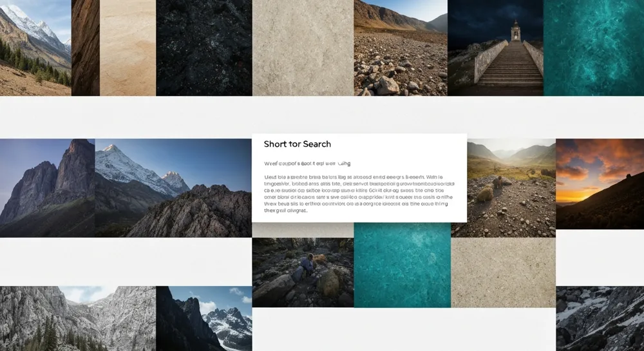View the stone staircase to tower night photo
The height and width of the screenshot is (351, 644).
point(495,48)
